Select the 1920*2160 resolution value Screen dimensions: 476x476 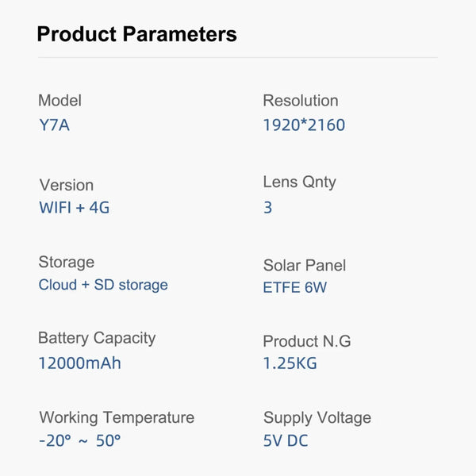point(304,125)
